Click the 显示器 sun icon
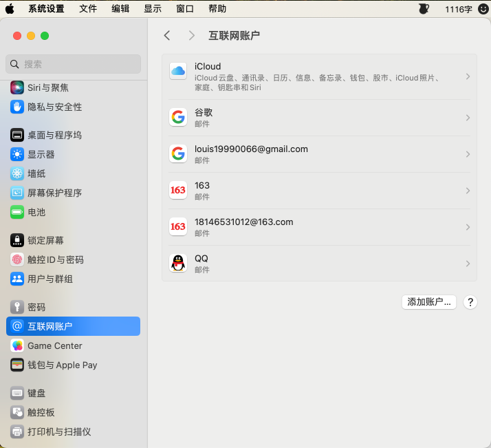The image size is (491, 448). [x=17, y=154]
